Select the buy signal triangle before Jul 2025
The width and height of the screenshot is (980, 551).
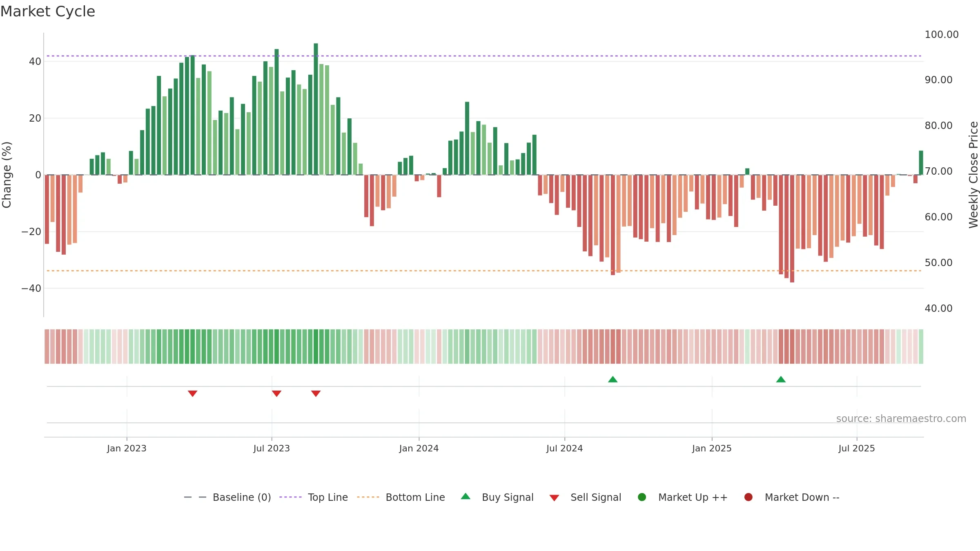coord(781,379)
